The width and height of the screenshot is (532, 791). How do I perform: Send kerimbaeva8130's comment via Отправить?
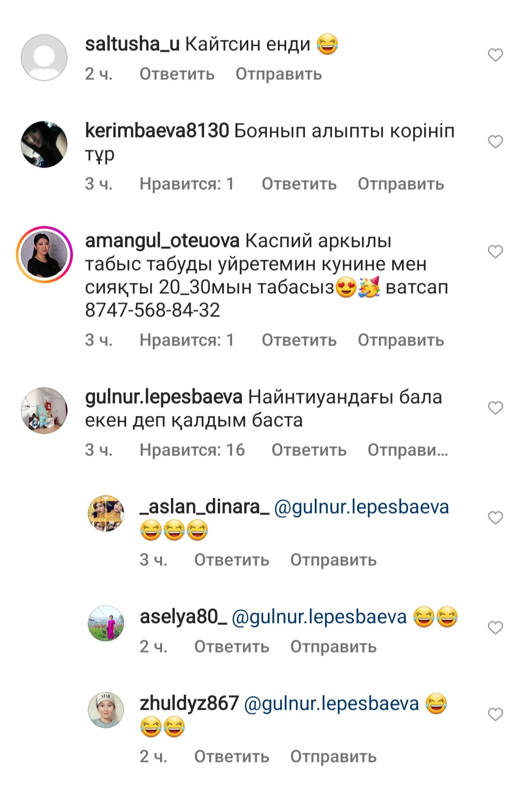tap(400, 184)
